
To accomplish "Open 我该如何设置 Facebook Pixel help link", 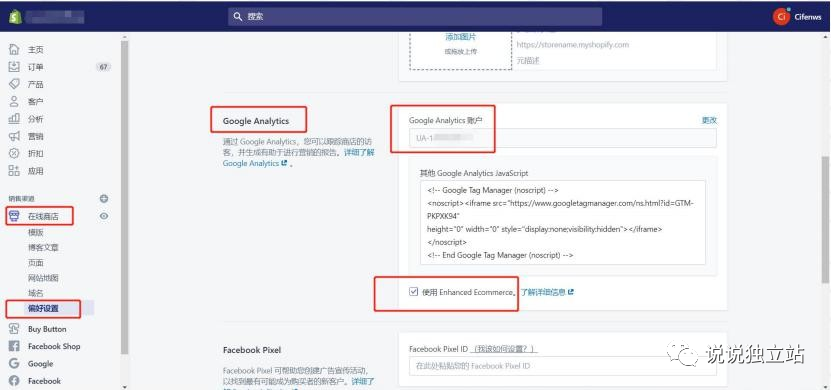I will [x=504, y=349].
